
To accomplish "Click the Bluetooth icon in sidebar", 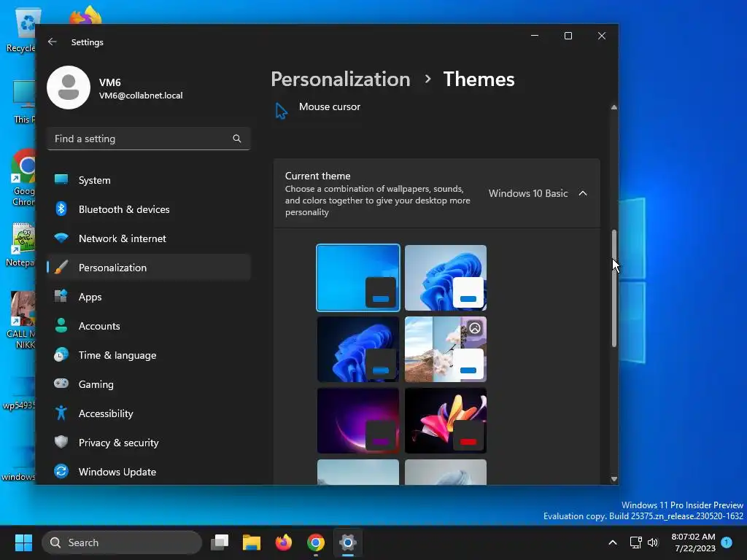I will [x=61, y=209].
